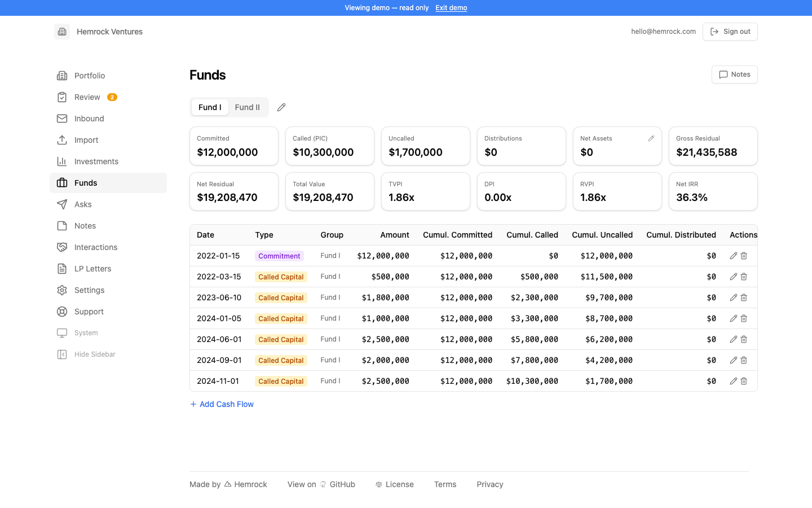The height and width of the screenshot is (508, 812).
Task: Open Asks in the sidebar
Action: (108, 204)
